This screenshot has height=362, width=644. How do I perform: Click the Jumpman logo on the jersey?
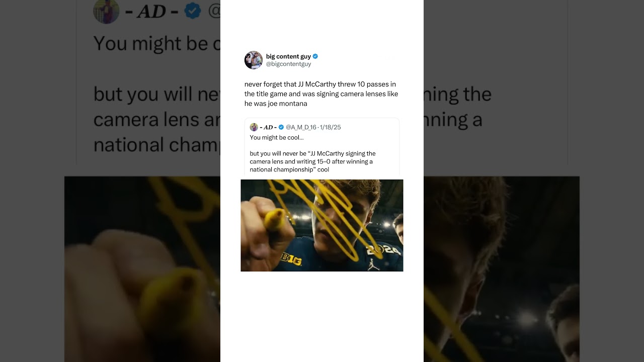372,264
